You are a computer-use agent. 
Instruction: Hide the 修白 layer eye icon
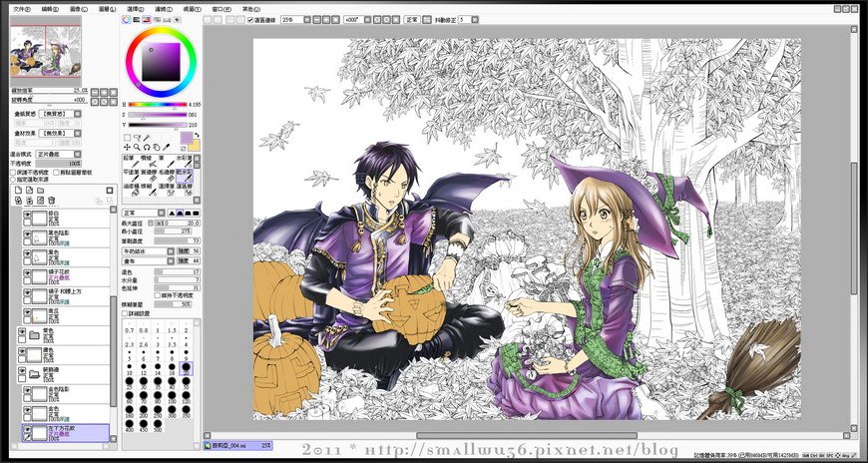tap(27, 216)
